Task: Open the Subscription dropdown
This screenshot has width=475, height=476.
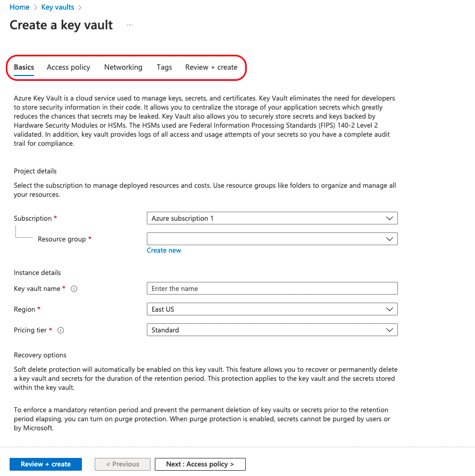Action: 272,218
